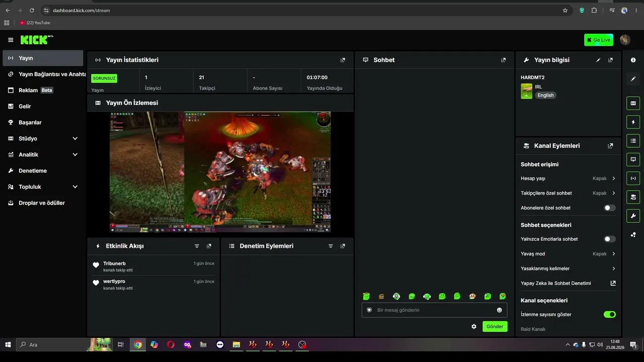Image resolution: width=644 pixels, height=362 pixels.
Task: Open Yasaklanmış kelimeler settings
Action: coord(568,268)
